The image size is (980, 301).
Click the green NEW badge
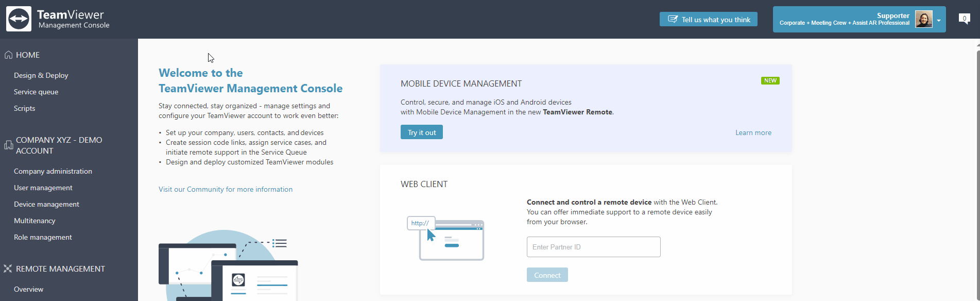pos(770,80)
